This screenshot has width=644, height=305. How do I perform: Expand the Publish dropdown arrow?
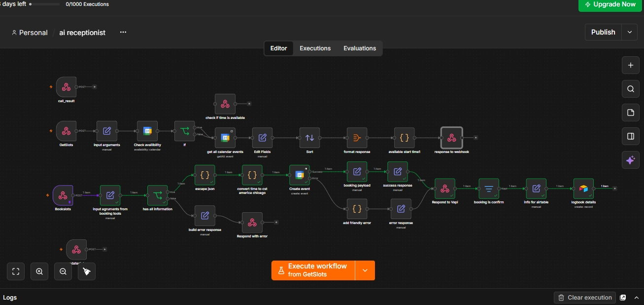(x=629, y=32)
